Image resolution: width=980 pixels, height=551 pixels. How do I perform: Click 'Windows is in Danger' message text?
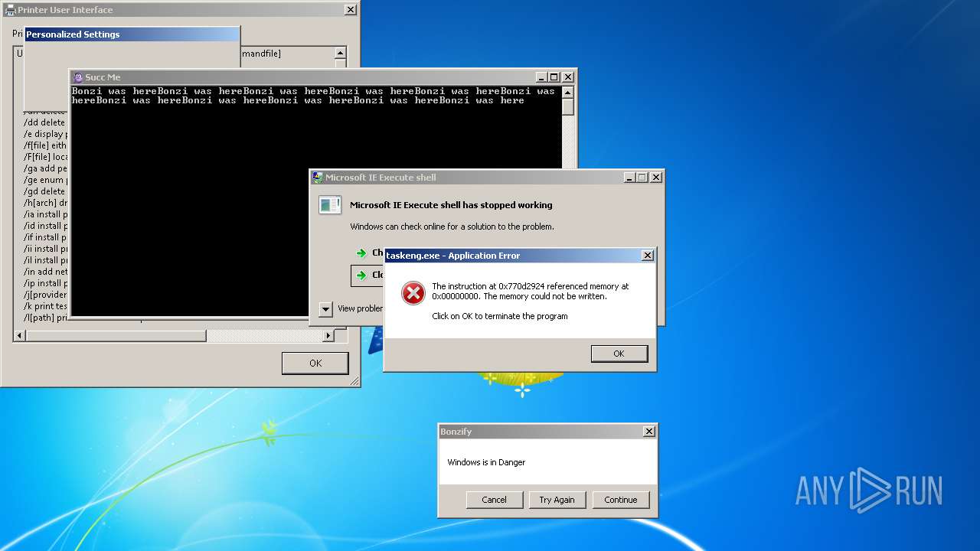tap(486, 462)
